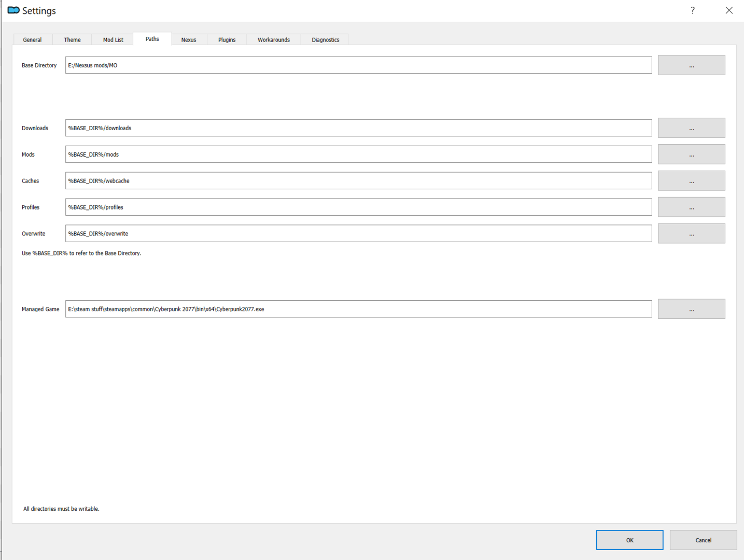Browse for the Base Directory folder
Viewport: 744px width, 560px height.
pos(691,65)
